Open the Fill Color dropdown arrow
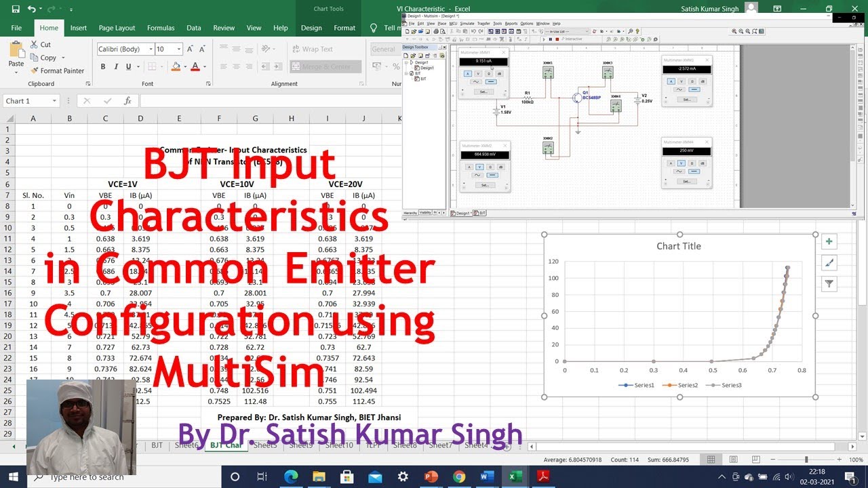 click(x=185, y=66)
